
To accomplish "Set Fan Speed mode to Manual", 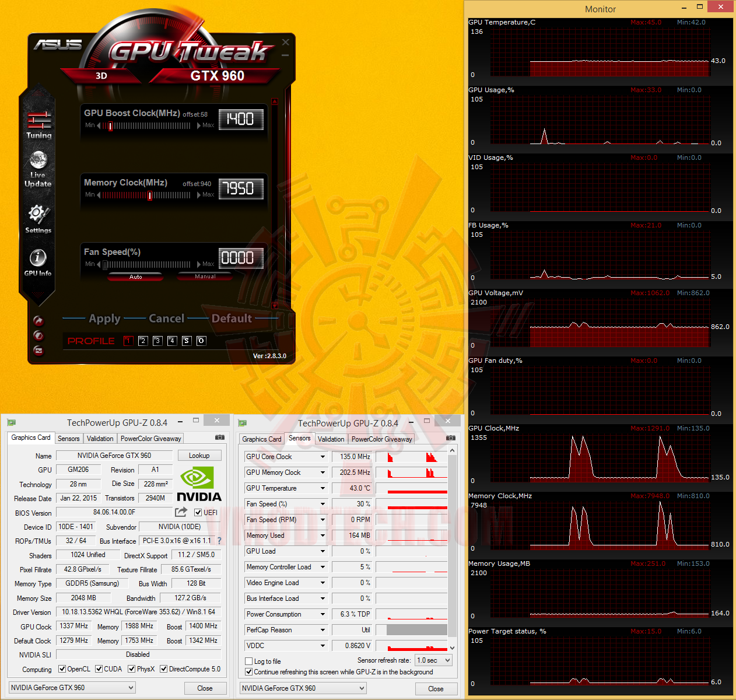I will (x=205, y=276).
